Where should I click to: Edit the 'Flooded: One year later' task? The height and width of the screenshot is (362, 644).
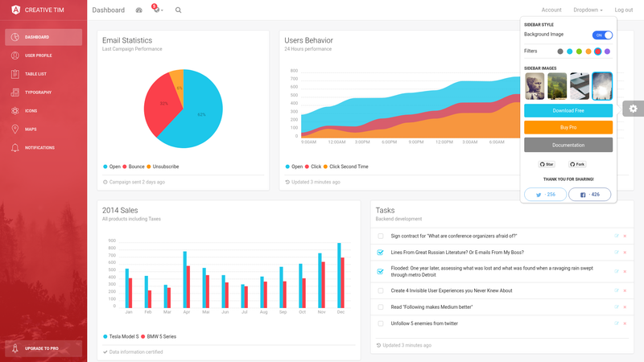(x=617, y=271)
